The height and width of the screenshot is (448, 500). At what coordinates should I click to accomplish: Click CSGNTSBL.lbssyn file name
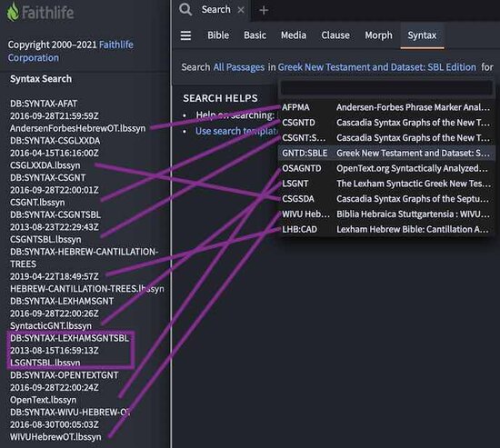45,240
